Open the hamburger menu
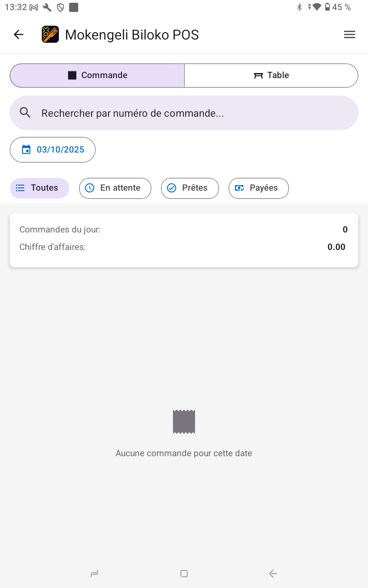The height and width of the screenshot is (588, 368). tap(350, 34)
